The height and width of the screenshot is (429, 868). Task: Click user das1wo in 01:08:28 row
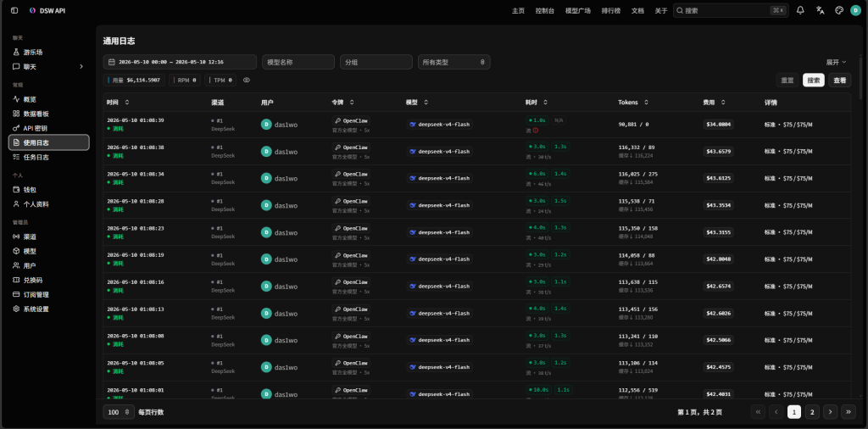[279, 205]
